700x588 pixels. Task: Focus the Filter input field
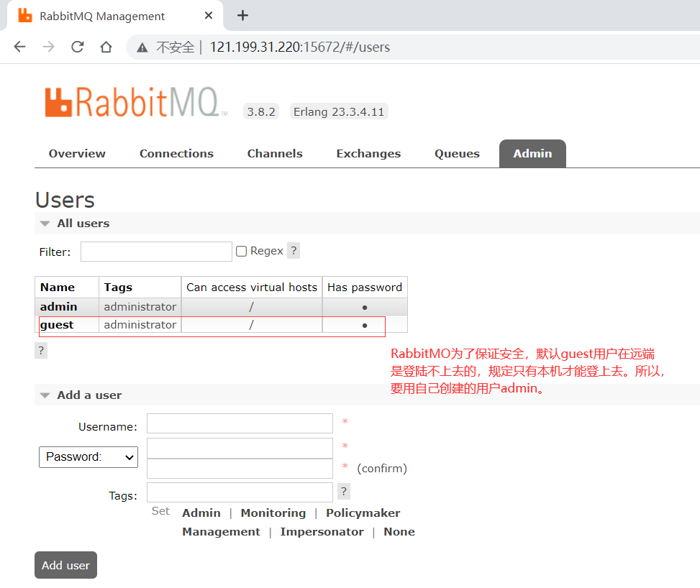(x=156, y=252)
